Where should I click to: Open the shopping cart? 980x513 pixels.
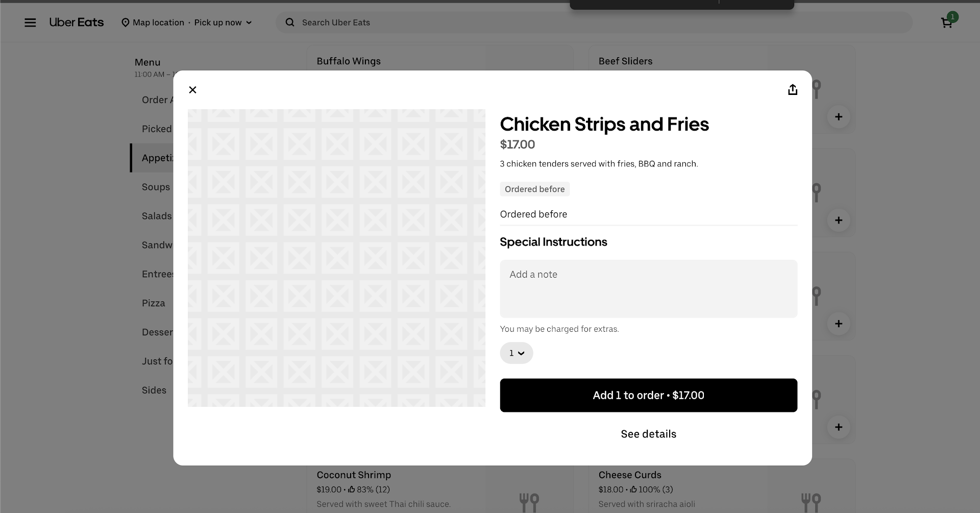pyautogui.click(x=947, y=22)
